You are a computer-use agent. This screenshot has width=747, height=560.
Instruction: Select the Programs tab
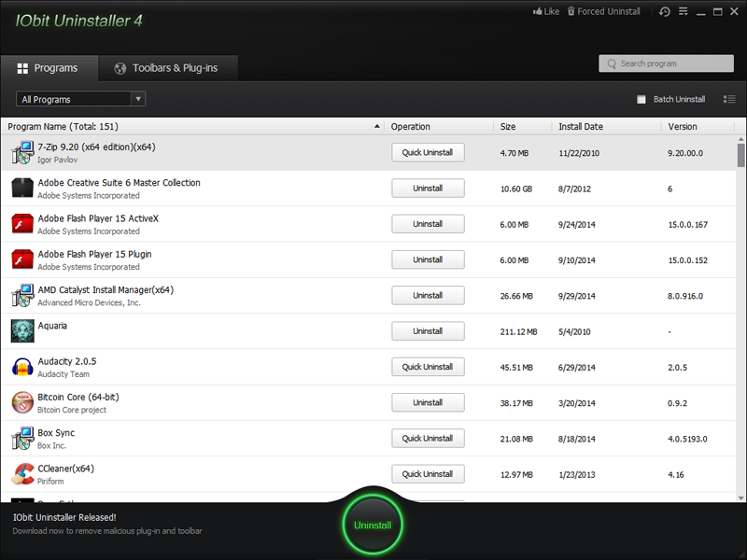(x=47, y=68)
